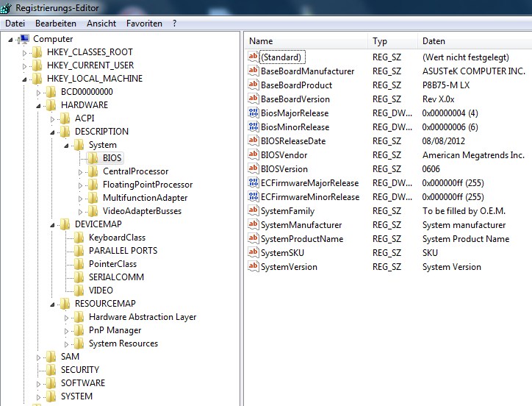This screenshot has width=532, height=406.
Task: Expand the HKEY_CLASSES_ROOT node
Action: click(24, 53)
